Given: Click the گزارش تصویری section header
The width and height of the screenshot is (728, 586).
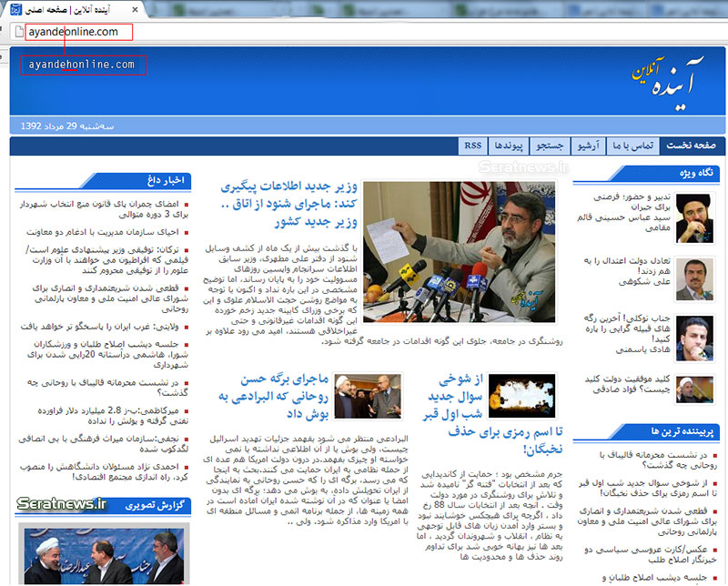Looking at the screenshot, I should pyautogui.click(x=155, y=505).
